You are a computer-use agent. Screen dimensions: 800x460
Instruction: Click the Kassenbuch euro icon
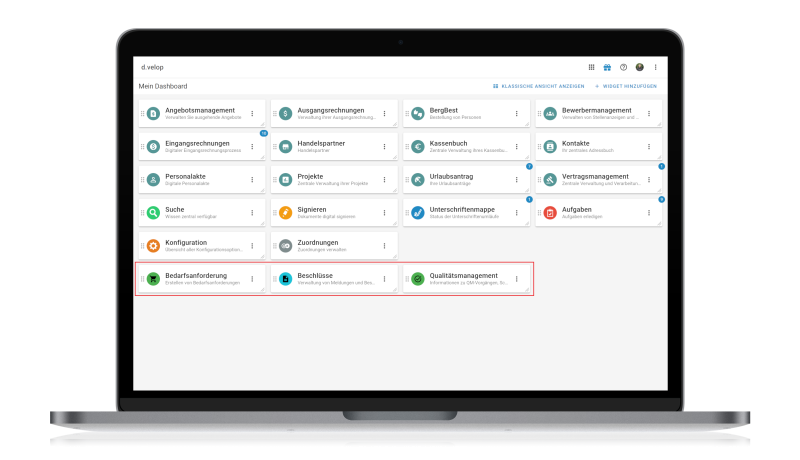(x=418, y=146)
